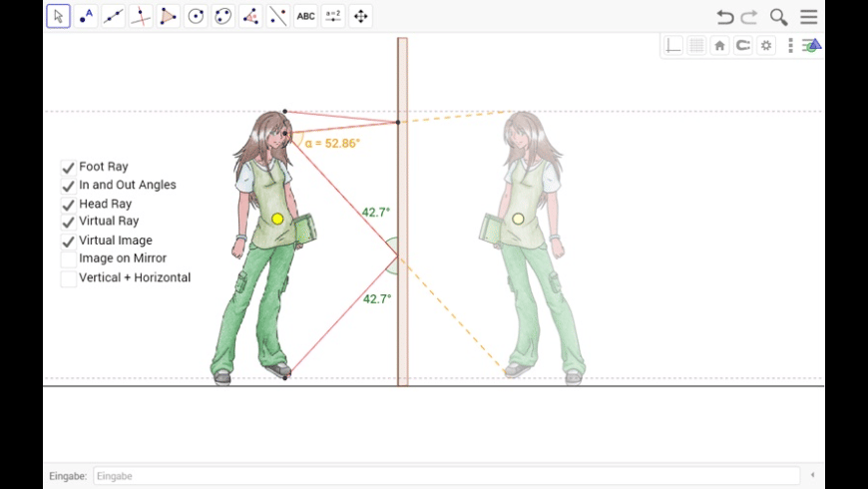
Task: Toggle the style bar views icon
Action: 812,46
